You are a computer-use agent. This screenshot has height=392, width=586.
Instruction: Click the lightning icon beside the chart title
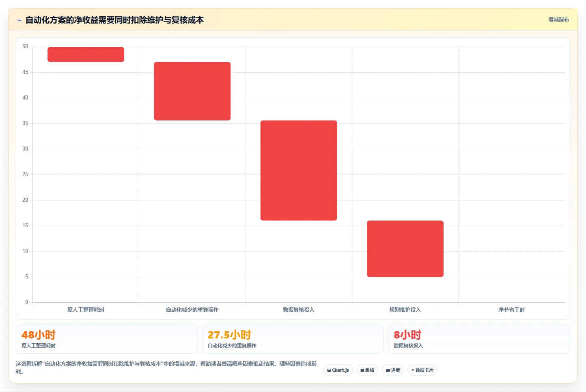[19, 20]
